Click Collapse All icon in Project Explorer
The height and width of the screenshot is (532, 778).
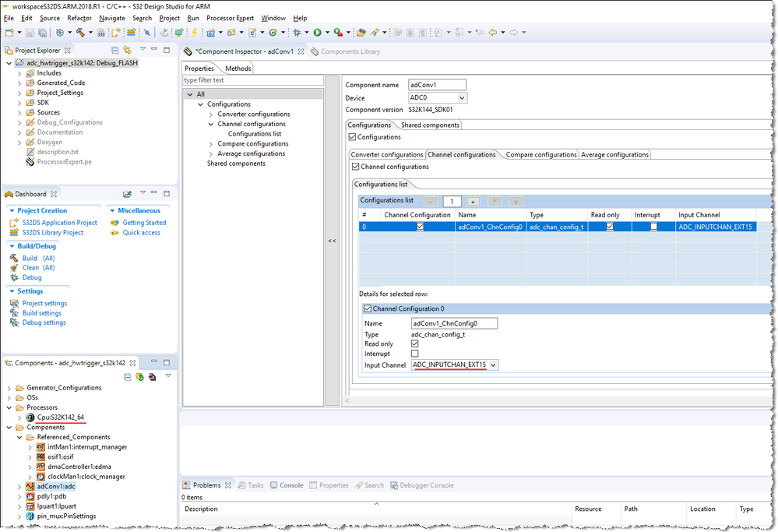pos(115,50)
